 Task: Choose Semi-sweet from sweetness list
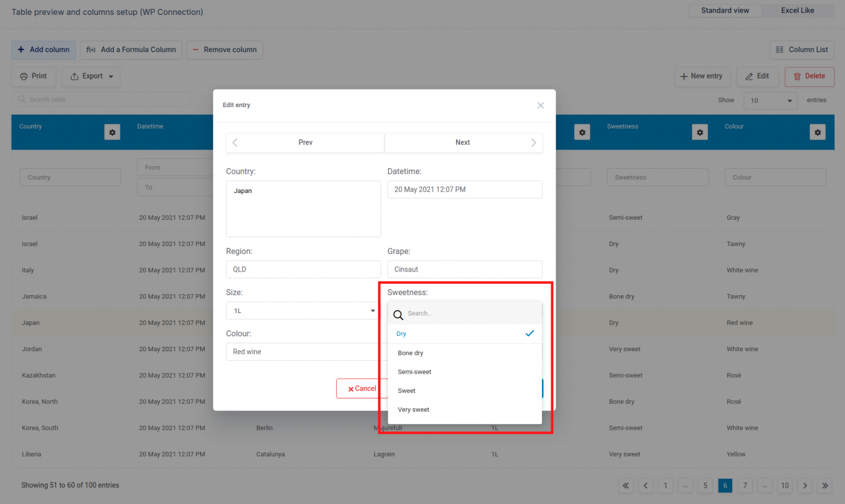(x=465, y=372)
